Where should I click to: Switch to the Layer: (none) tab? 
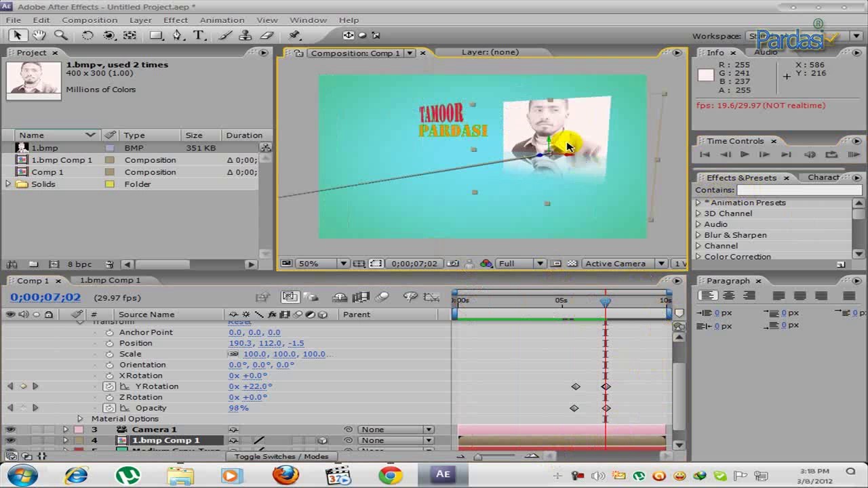[490, 52]
